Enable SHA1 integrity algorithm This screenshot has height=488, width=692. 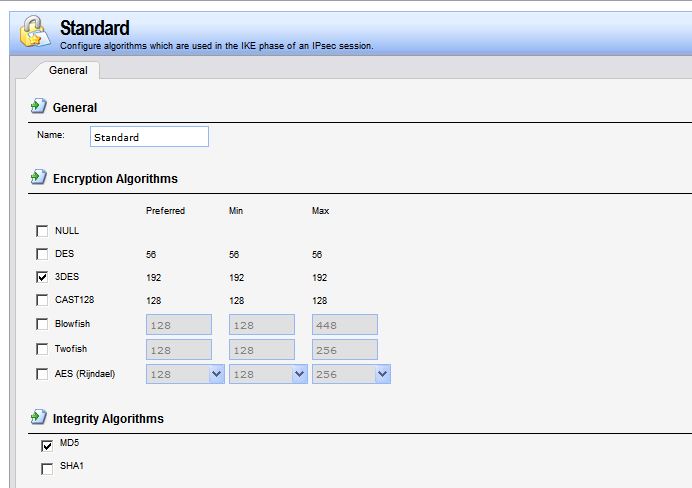(47, 468)
